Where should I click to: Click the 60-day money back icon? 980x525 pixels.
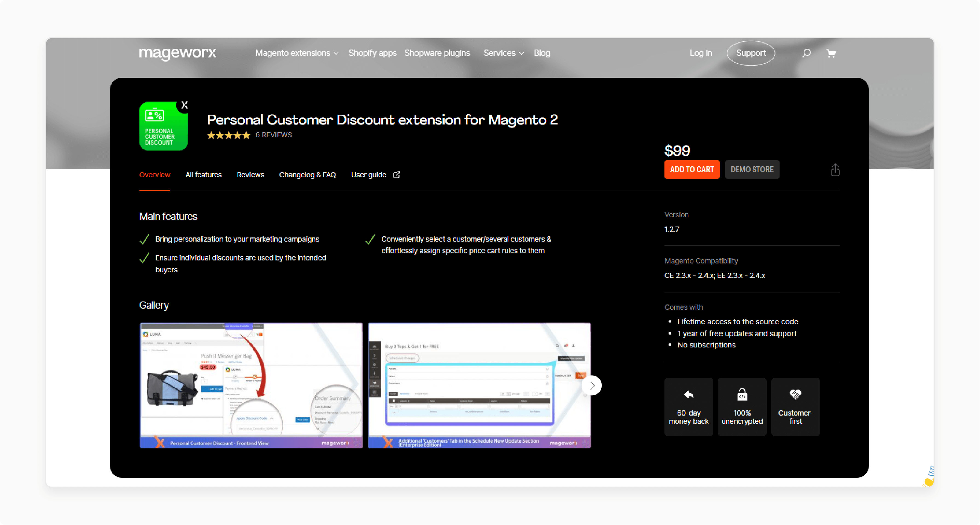point(689,395)
